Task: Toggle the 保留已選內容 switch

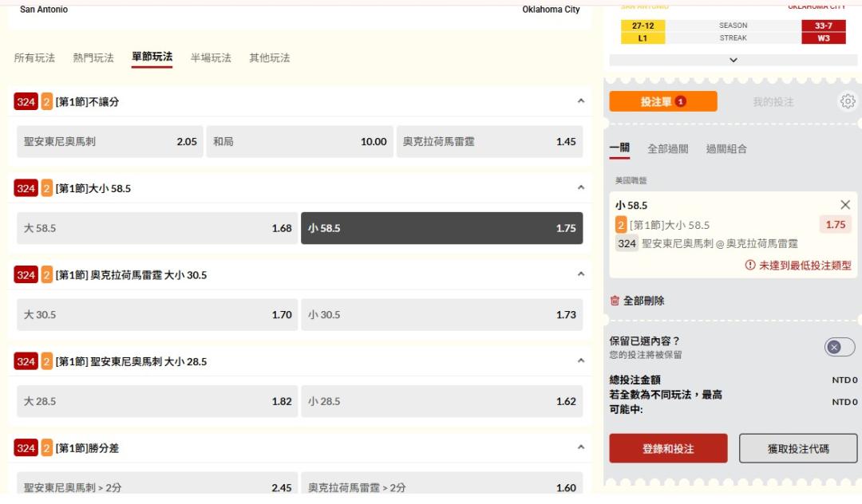Action: [839, 347]
